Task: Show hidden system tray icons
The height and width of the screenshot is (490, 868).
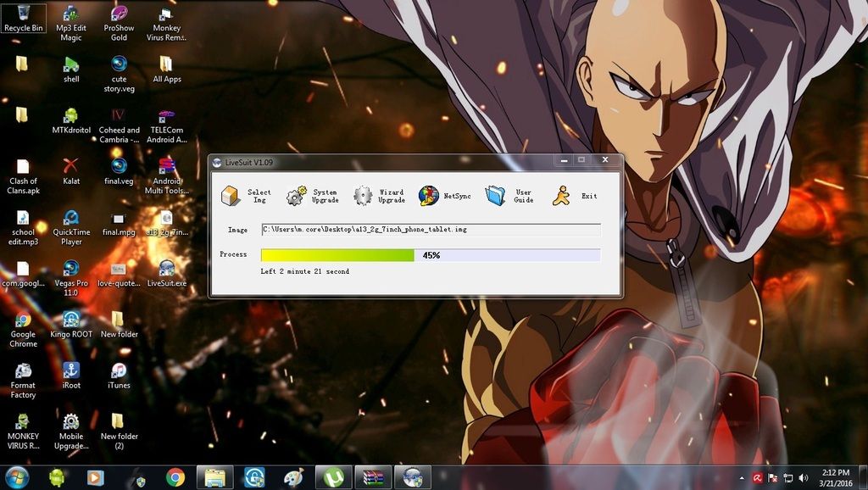Action: pyautogui.click(x=742, y=478)
